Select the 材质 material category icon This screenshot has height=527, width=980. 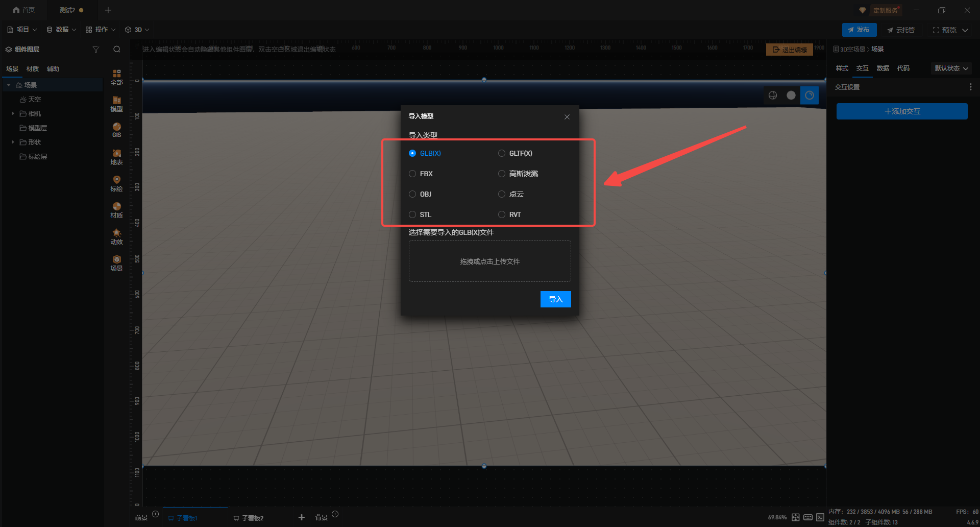click(116, 210)
